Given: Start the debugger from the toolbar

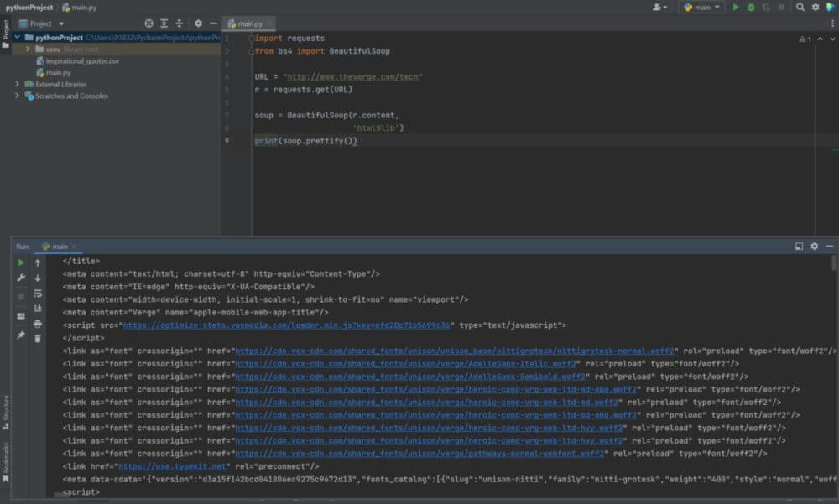Looking at the screenshot, I should coord(750,7).
